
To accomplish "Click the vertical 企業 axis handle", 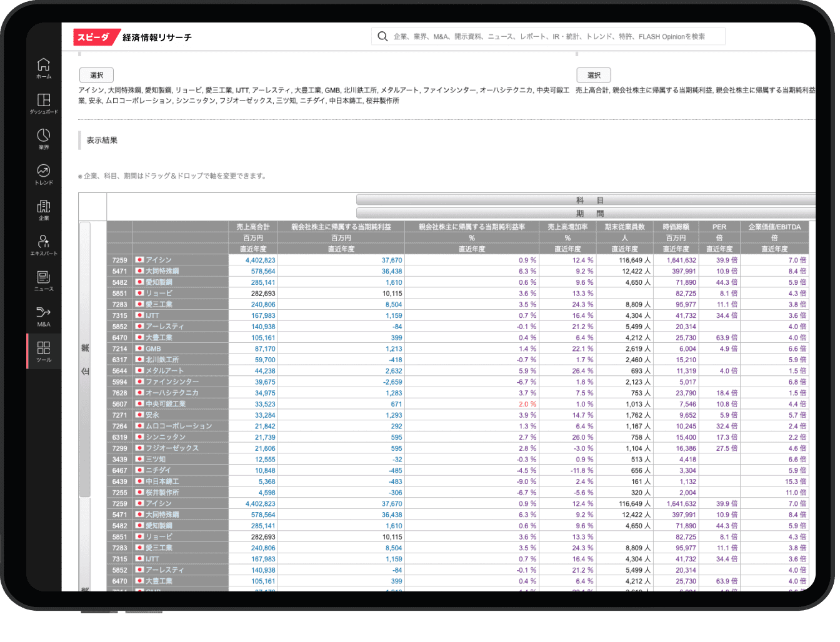I will [x=85, y=359].
